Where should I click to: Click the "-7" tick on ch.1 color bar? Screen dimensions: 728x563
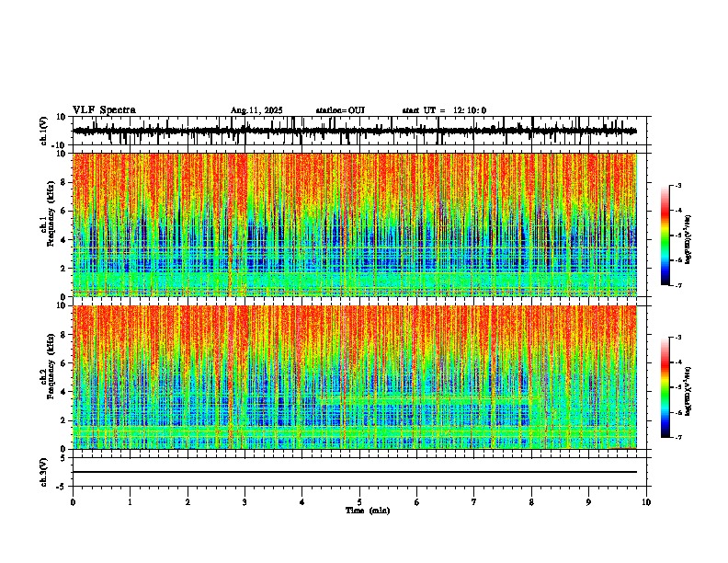678,285
